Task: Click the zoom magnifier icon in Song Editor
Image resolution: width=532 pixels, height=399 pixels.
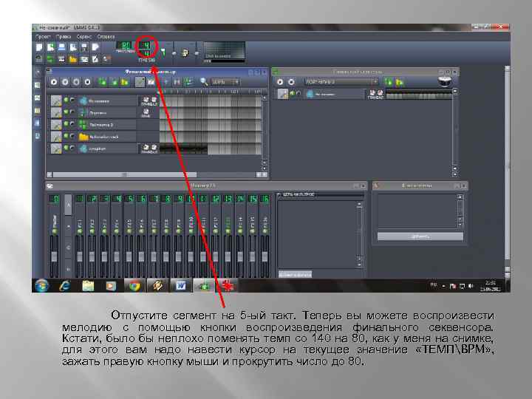Action: coord(204,82)
